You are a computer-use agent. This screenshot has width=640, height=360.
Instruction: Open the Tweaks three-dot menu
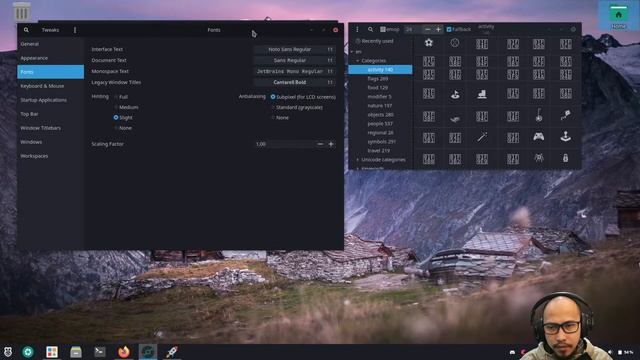pyautogui.click(x=75, y=30)
